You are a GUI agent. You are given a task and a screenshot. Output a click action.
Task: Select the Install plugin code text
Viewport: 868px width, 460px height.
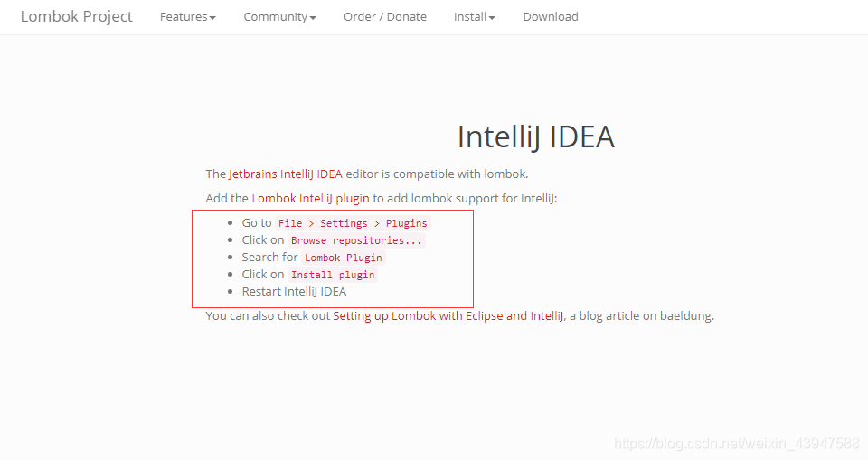click(x=333, y=275)
